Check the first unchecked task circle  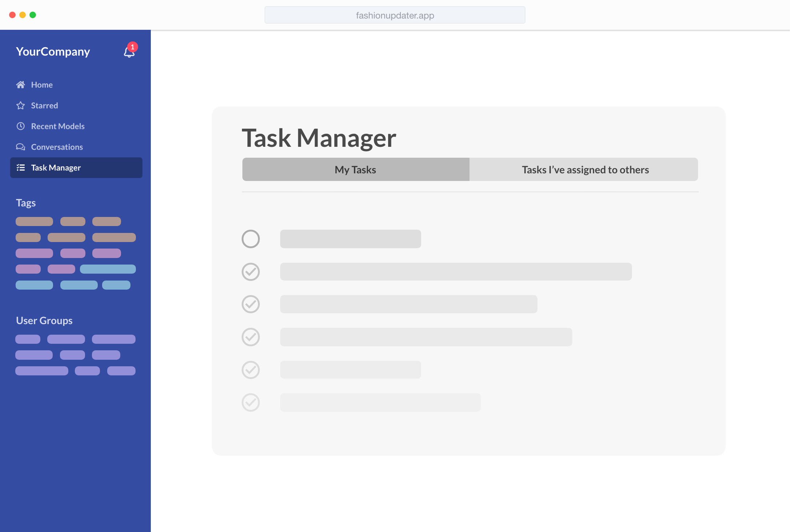coord(251,239)
